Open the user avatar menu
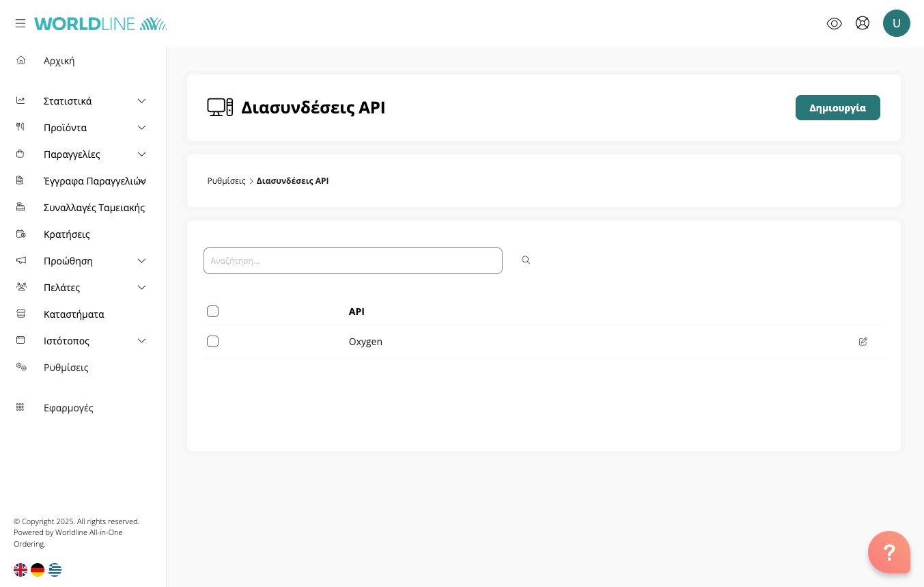Screen dimensions: 924x587 [896, 23]
